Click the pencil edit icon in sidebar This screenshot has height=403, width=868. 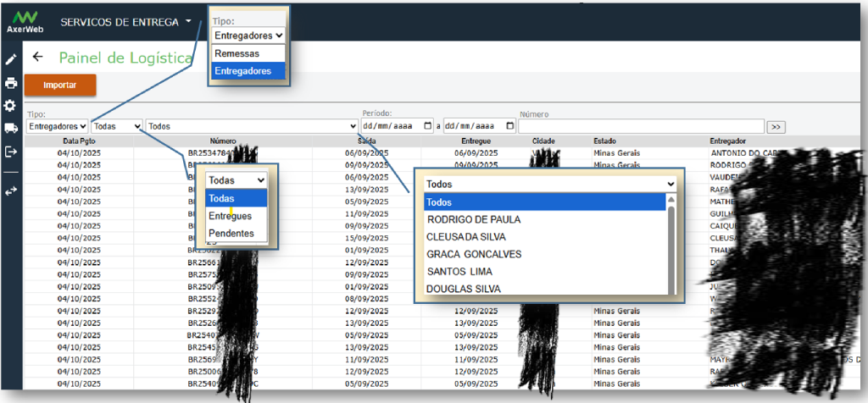point(10,60)
